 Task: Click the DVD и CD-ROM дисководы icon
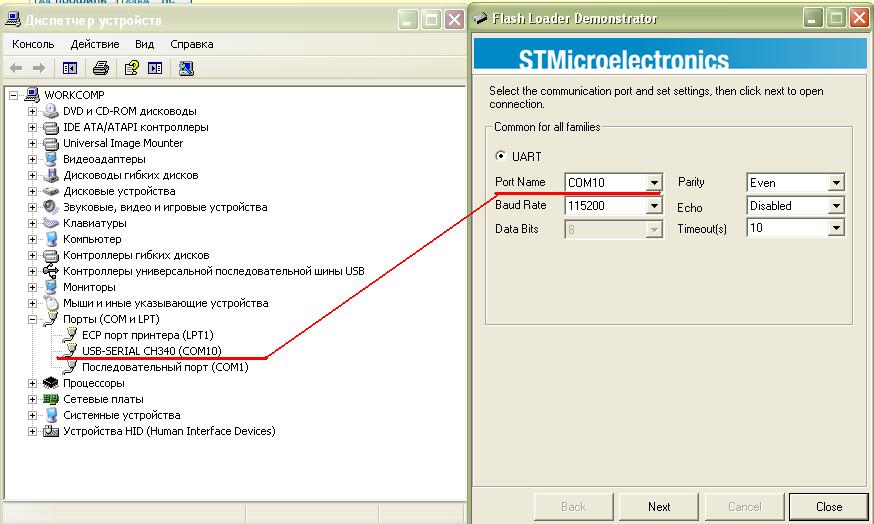click(51, 111)
